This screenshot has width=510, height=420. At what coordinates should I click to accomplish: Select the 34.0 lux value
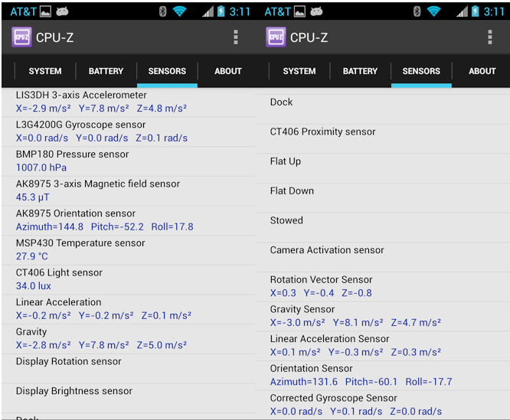tap(34, 286)
